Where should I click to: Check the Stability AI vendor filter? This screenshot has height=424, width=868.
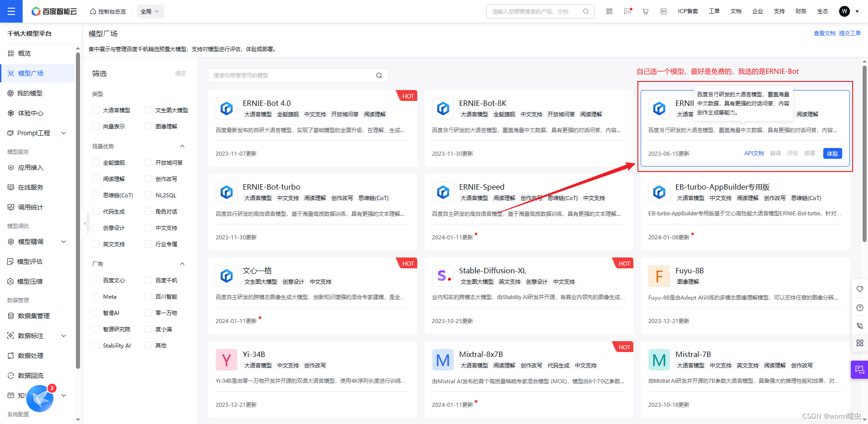96,345
